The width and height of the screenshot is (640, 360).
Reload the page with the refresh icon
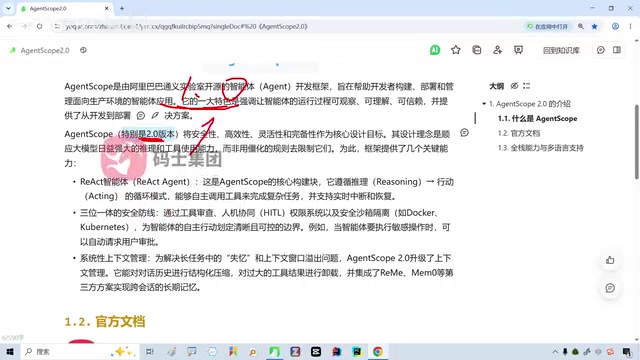coord(39,26)
